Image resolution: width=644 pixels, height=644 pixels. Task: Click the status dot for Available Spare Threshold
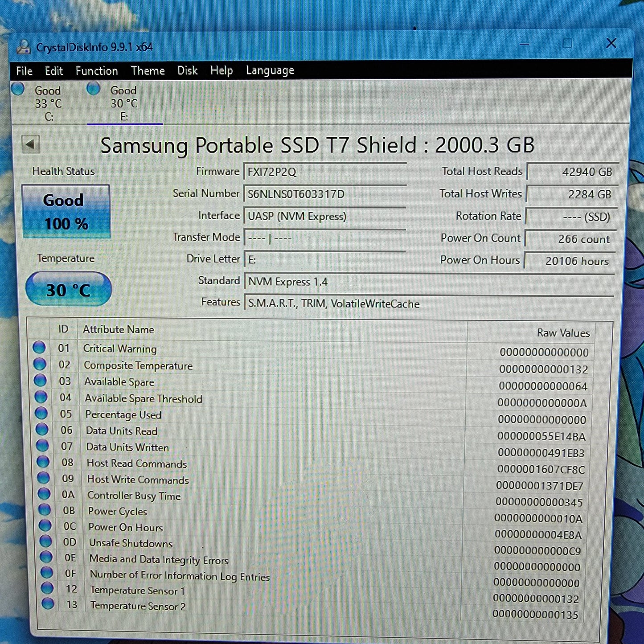pyautogui.click(x=41, y=397)
